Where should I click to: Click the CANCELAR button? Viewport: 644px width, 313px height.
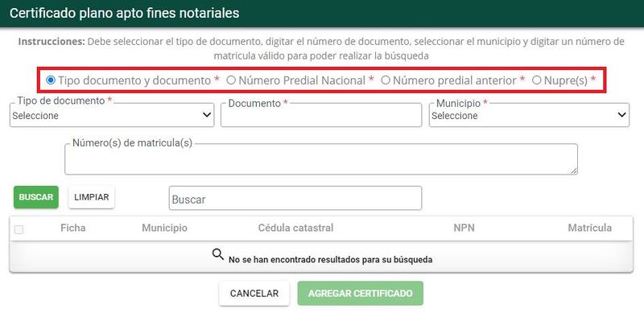click(254, 293)
